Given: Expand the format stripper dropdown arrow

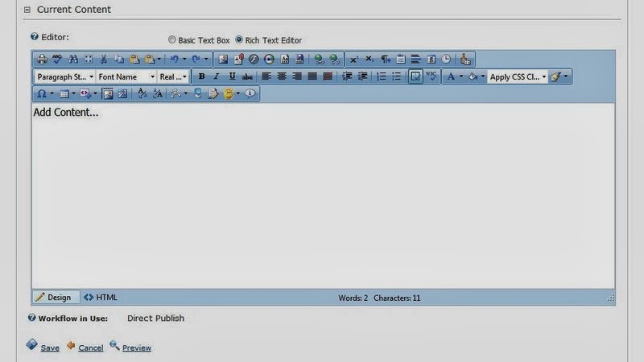Looking at the screenshot, I should coord(566,76).
